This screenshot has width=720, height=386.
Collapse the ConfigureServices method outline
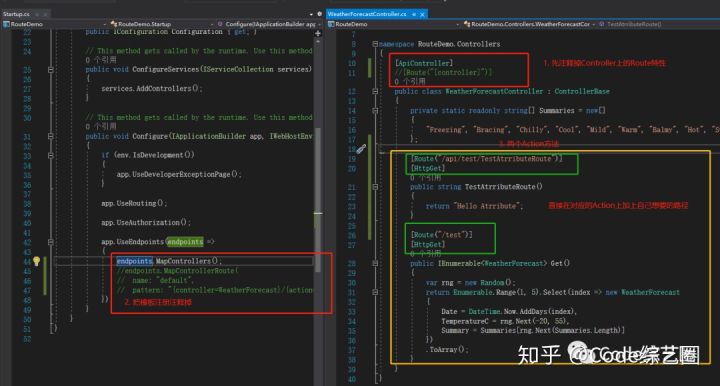[51, 70]
